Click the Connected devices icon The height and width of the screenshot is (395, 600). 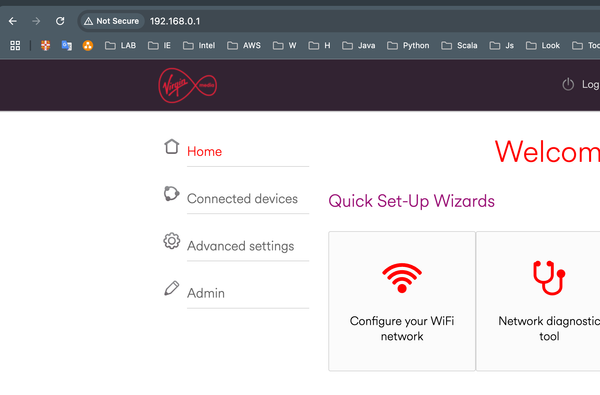click(x=171, y=193)
